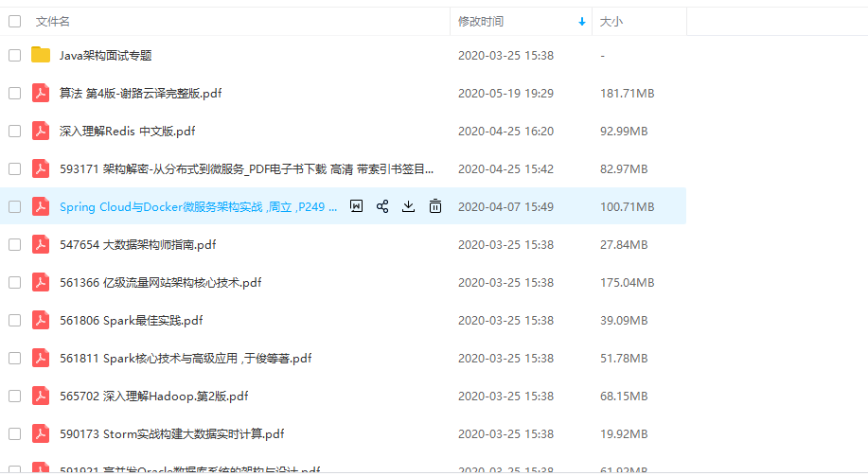
Task: Open folder Java架构面试专题
Action: pyautogui.click(x=106, y=55)
